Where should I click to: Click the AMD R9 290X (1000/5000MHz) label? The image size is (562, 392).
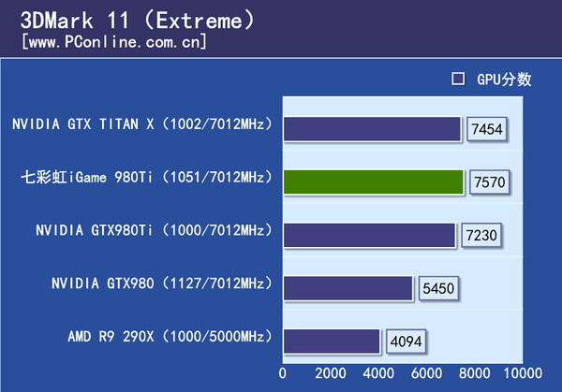pos(170,337)
